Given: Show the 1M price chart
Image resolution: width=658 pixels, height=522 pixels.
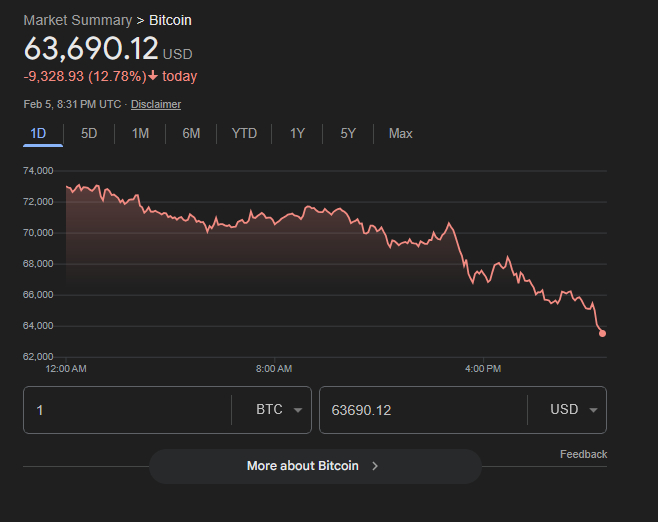Looking at the screenshot, I should (140, 133).
